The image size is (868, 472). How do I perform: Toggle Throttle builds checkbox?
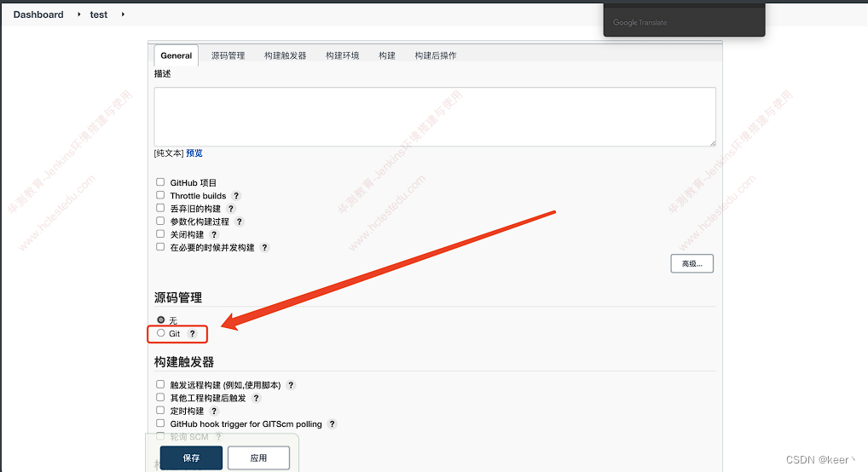pyautogui.click(x=160, y=195)
